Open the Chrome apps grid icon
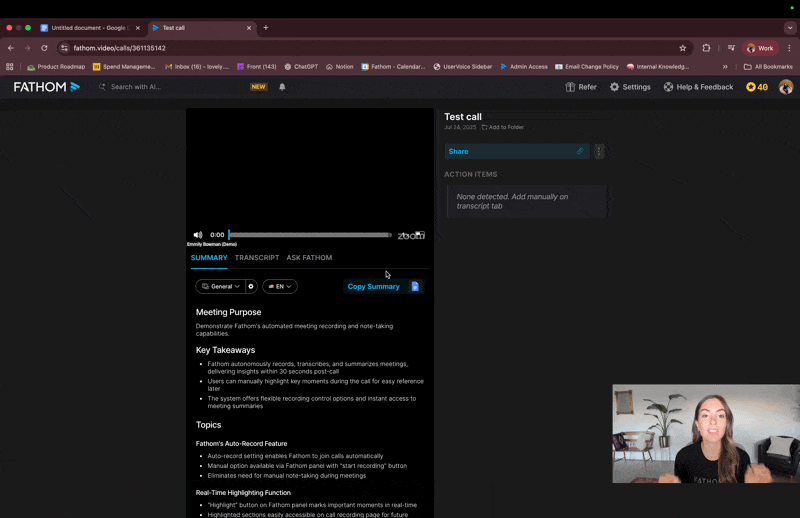Screen dimensions: 800x518 pos(10,67)
